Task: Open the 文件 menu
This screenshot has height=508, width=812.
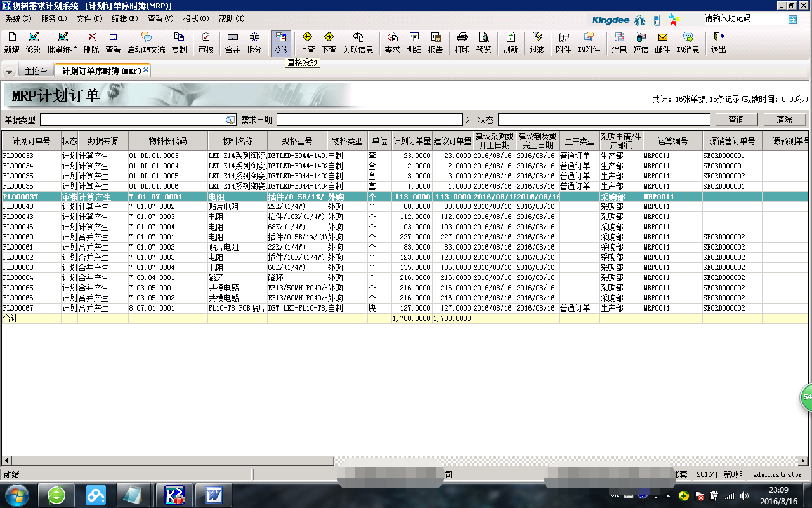Action: point(88,19)
